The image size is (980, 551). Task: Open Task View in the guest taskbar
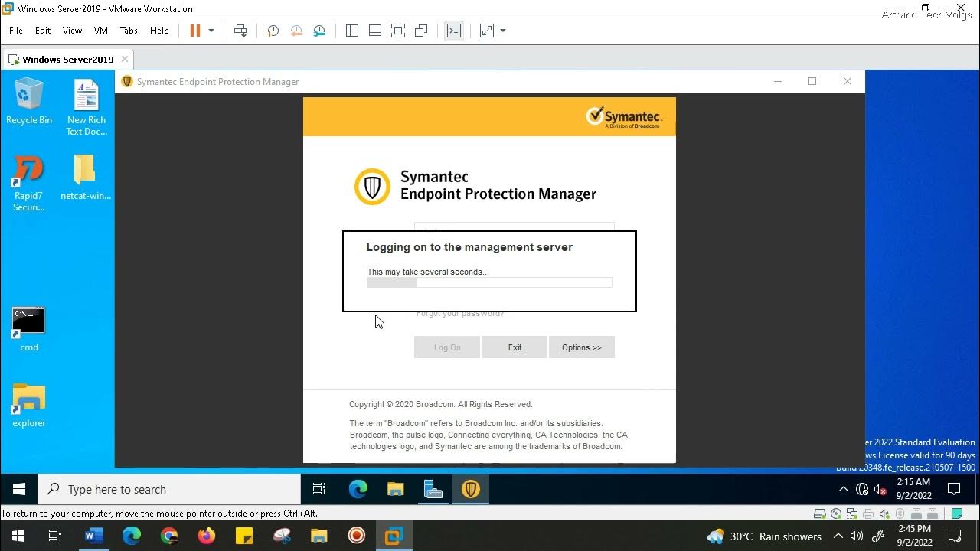[319, 489]
